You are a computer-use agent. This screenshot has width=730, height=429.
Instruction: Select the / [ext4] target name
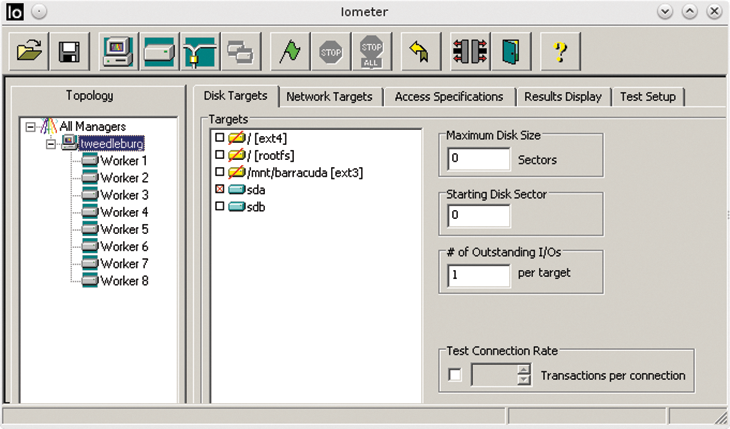[267, 138]
